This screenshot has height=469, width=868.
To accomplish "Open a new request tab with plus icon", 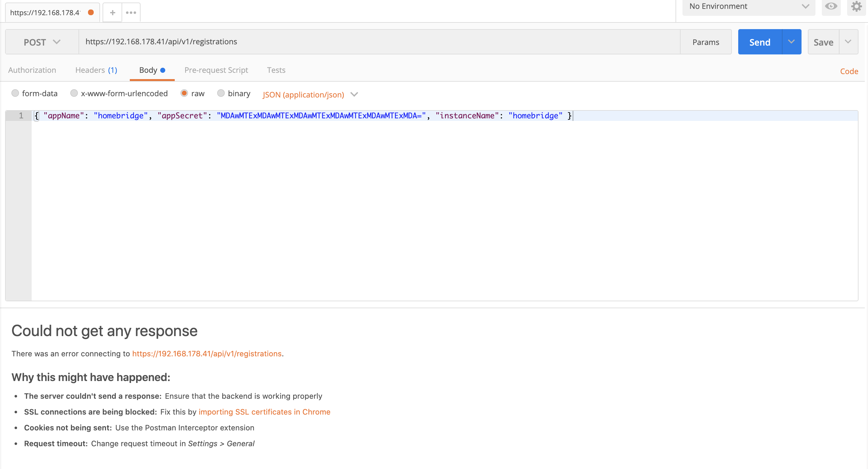I will pos(113,13).
